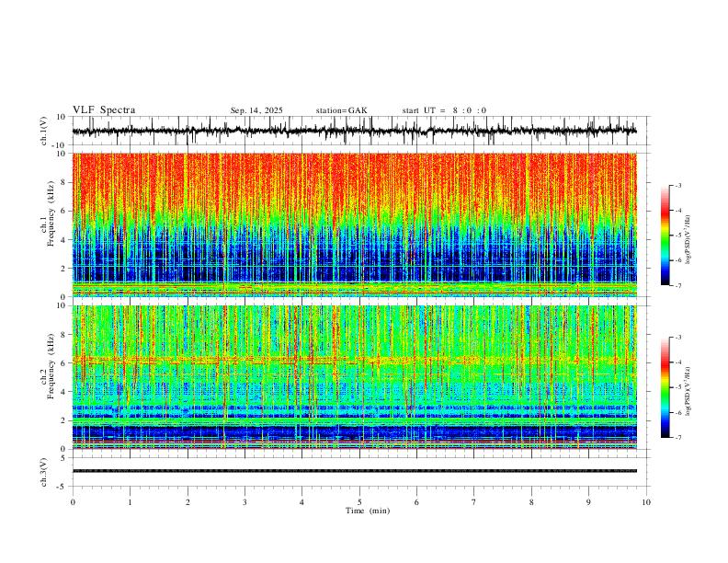
Task: Click the ch.1 voltage waveform trace
Action: 354,131
